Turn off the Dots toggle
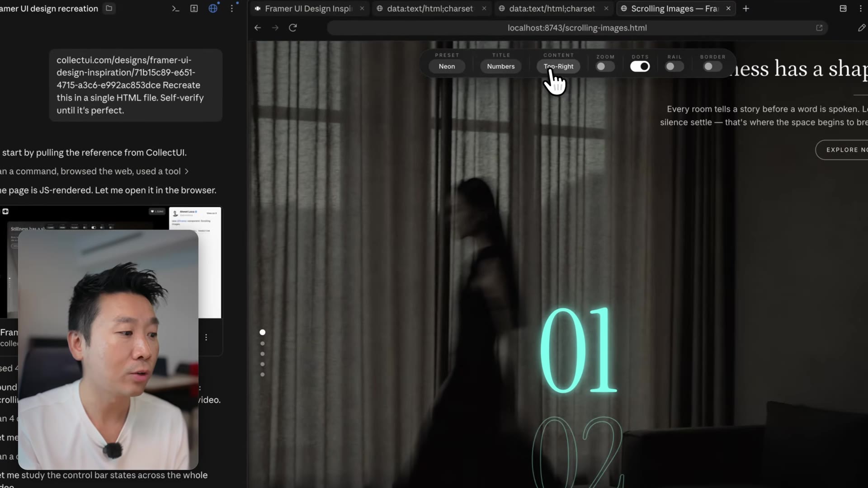Image resolution: width=868 pixels, height=488 pixels. click(640, 66)
